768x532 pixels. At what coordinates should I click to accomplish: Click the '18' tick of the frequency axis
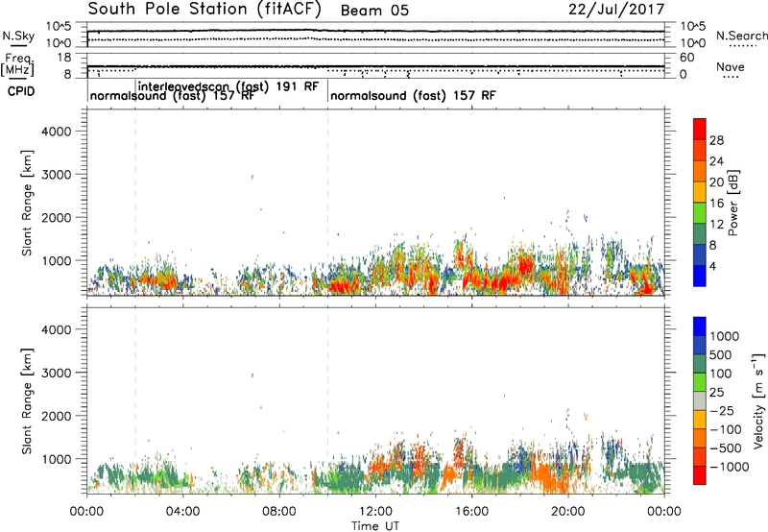(64, 58)
